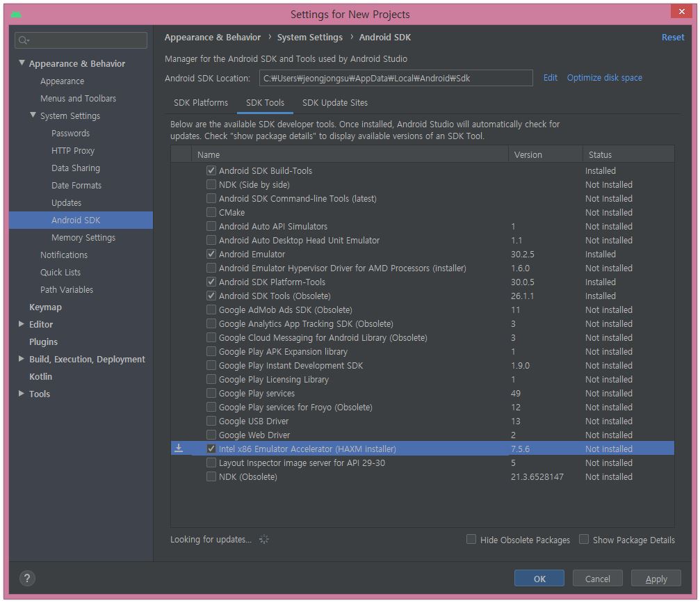Viewport: 700px width, 603px height.
Task: Click Optimize disk space link
Action: (605, 78)
